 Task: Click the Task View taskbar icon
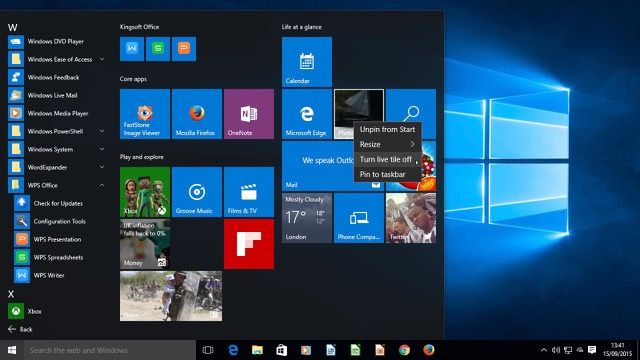[x=208, y=350]
